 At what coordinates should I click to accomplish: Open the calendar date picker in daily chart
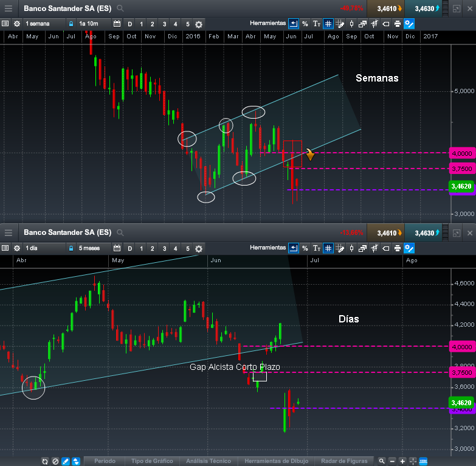117,248
